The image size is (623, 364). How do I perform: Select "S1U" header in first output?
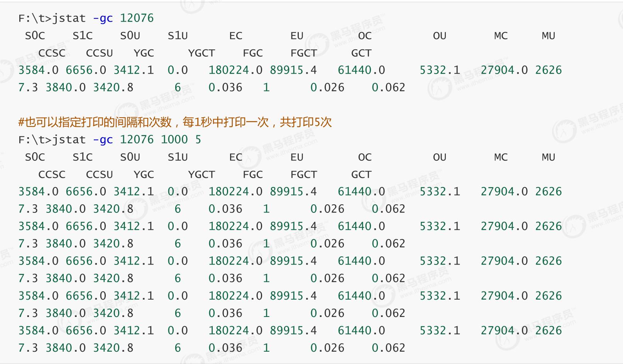[178, 36]
